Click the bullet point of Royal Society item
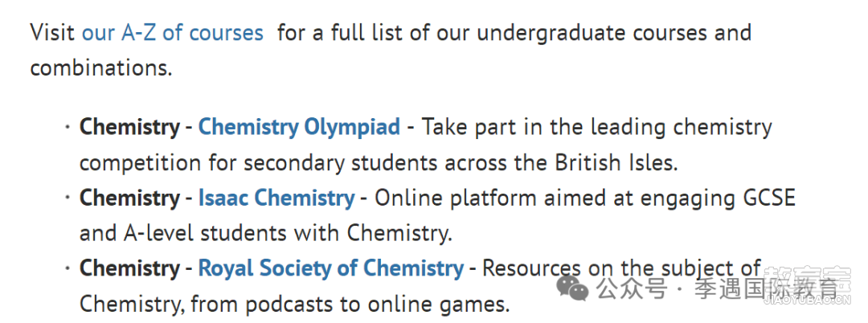Screen dimensions: 868x323 [x=68, y=269]
